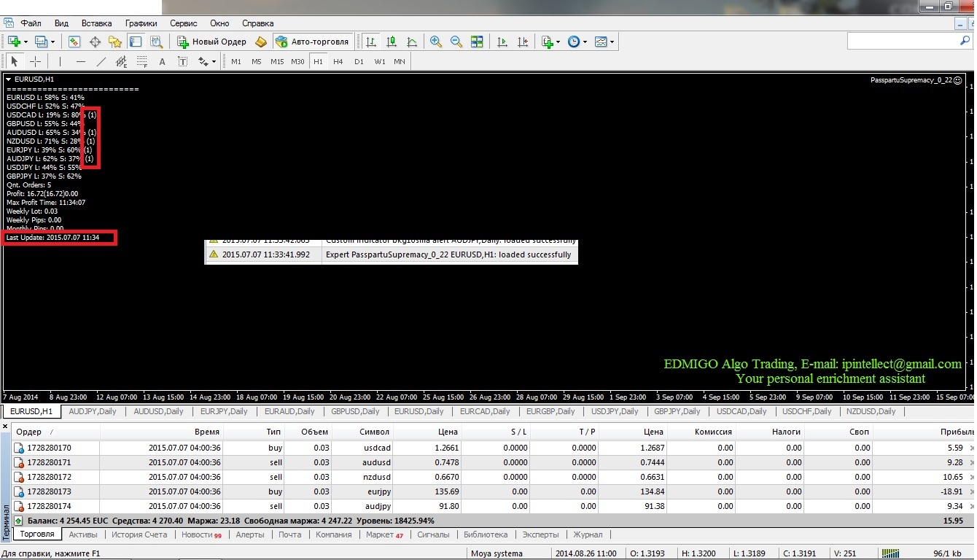Screen dimensions: 977x560
Task: Toggle chart auto-scroll icon
Action: [x=502, y=42]
